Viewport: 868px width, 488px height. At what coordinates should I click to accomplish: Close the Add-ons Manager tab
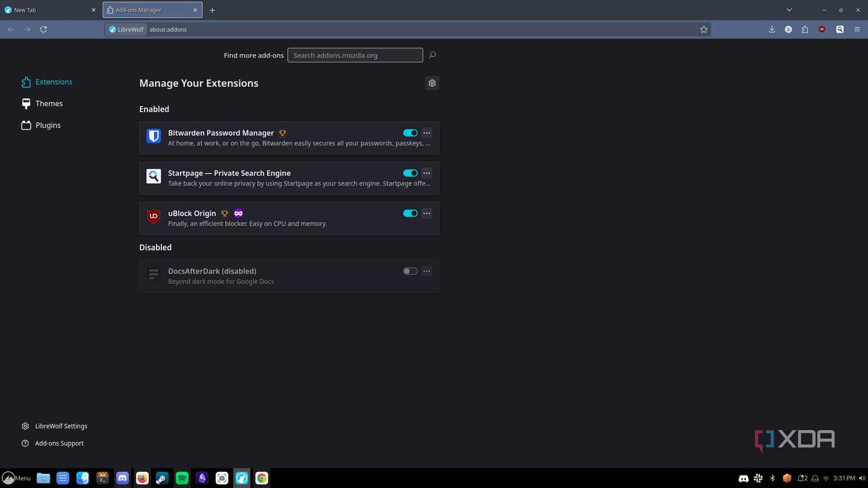[x=195, y=10]
